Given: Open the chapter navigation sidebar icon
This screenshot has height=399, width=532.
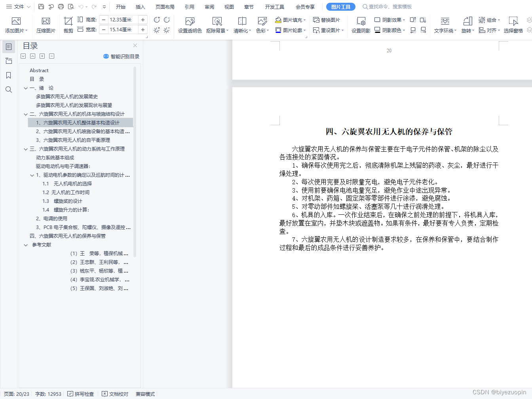Looking at the screenshot, I should 9,61.
